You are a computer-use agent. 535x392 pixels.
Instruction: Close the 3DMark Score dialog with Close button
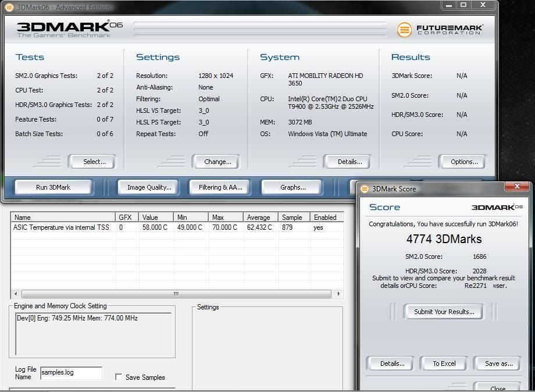click(x=497, y=387)
